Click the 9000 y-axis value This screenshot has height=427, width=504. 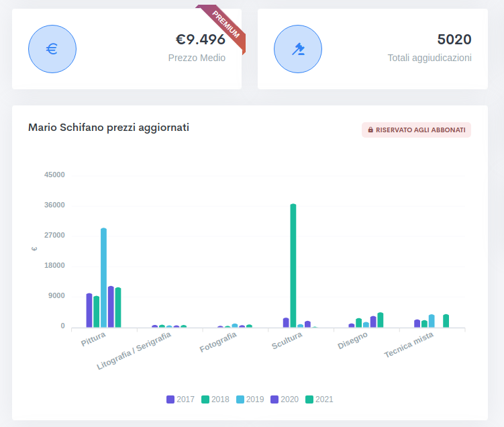click(56, 296)
